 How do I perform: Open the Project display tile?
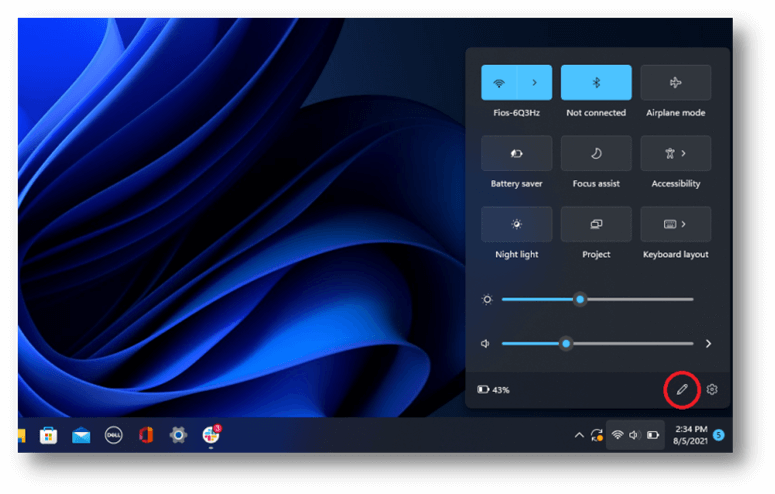coord(596,224)
